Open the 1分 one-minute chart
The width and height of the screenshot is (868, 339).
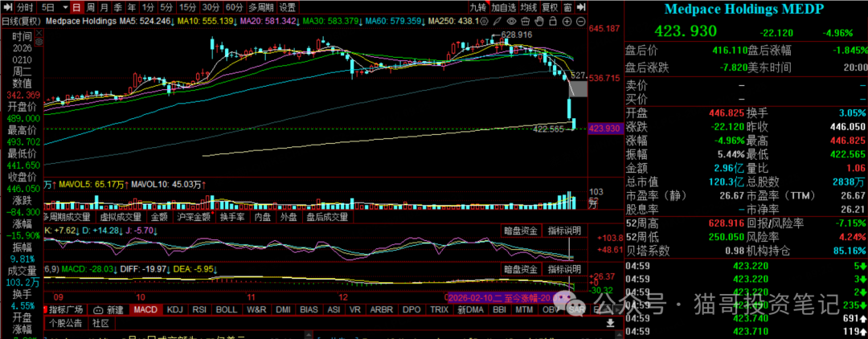147,7
